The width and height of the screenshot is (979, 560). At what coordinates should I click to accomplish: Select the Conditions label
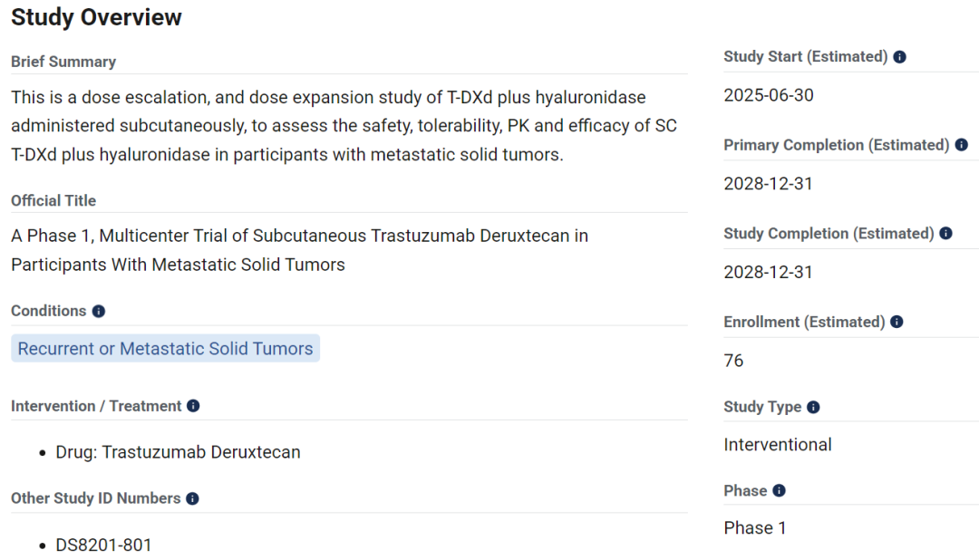tap(49, 311)
